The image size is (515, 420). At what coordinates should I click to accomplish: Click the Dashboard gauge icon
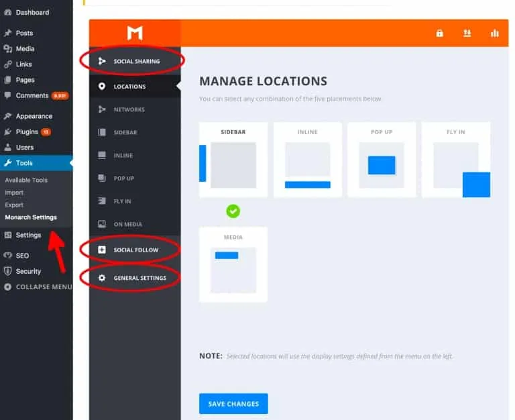pyautogui.click(x=8, y=13)
